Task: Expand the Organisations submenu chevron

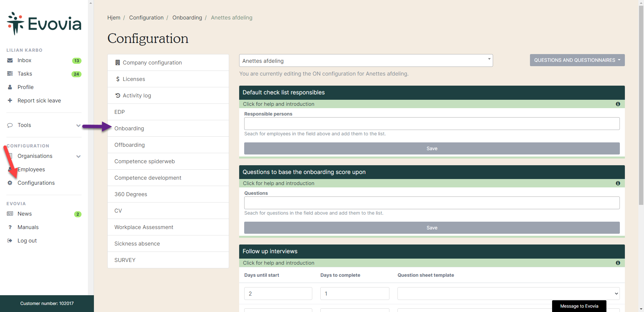Action: [x=78, y=157]
